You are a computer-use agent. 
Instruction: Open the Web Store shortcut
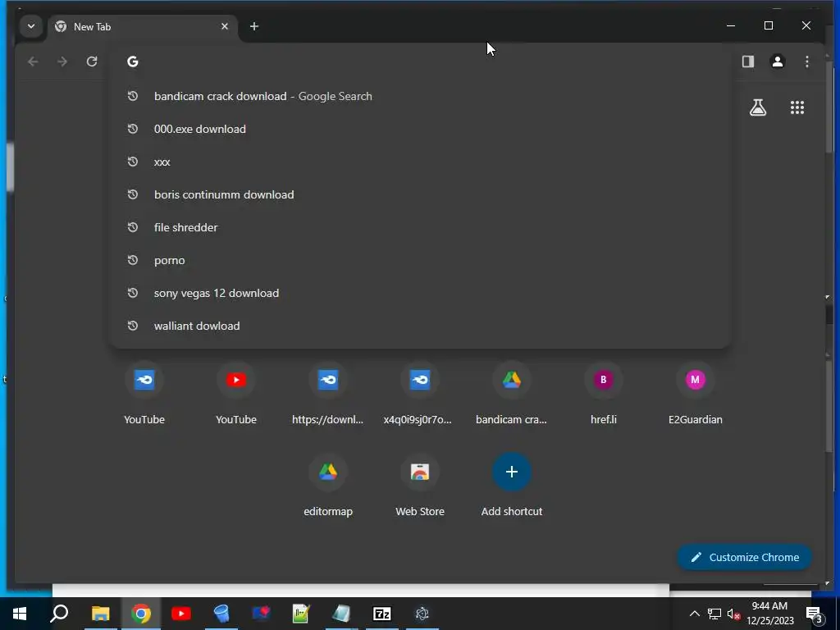[420, 486]
